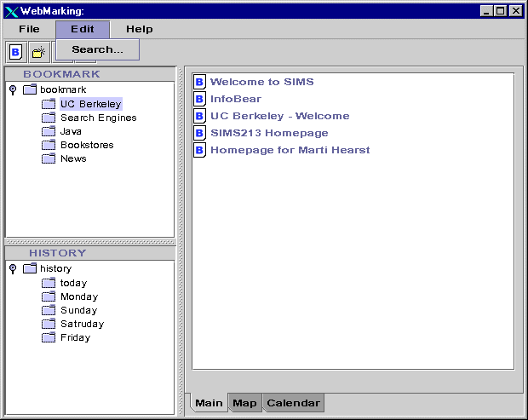Click B icon beside Homepage for Marti Hearst
The width and height of the screenshot is (528, 420).
[x=199, y=150]
